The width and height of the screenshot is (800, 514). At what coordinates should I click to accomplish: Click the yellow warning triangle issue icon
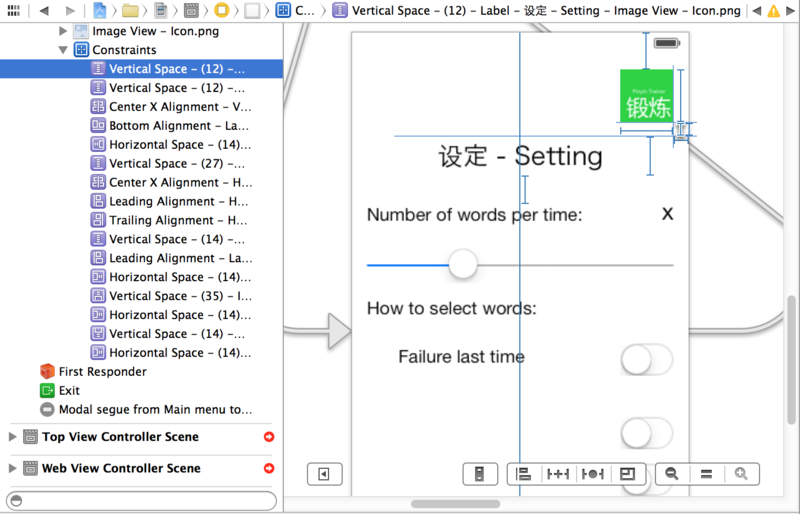coord(773,11)
